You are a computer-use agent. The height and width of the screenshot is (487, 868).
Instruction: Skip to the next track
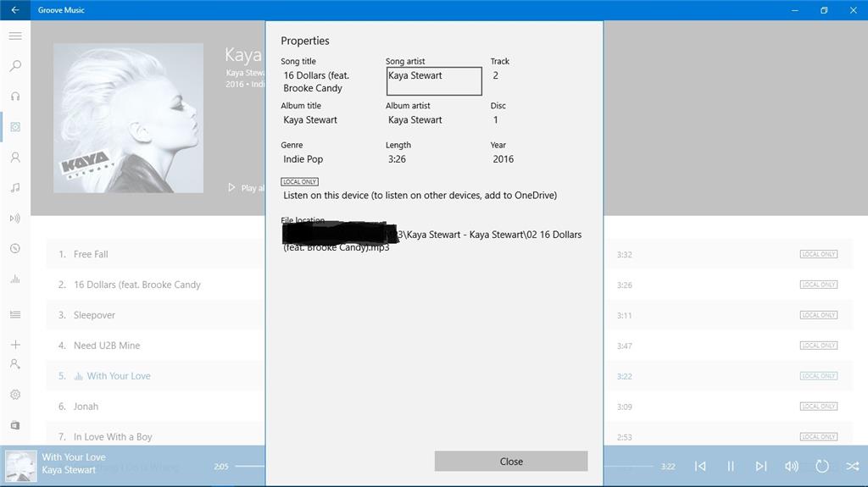tap(761, 467)
